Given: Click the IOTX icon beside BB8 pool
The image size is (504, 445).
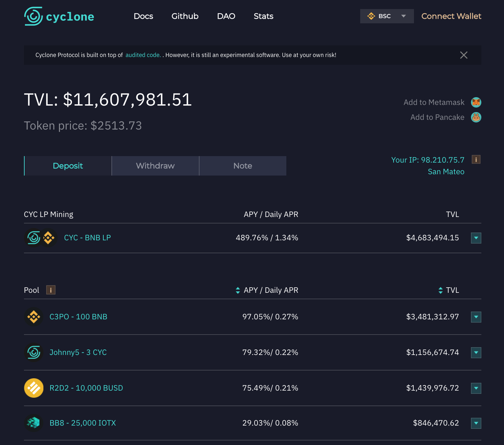Looking at the screenshot, I should 34,423.
